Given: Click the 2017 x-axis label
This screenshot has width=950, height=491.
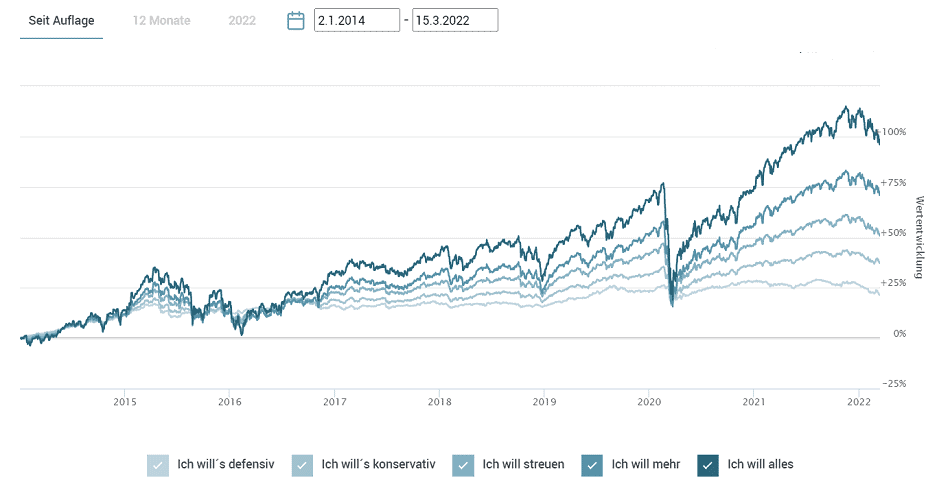Looking at the screenshot, I should point(334,402).
